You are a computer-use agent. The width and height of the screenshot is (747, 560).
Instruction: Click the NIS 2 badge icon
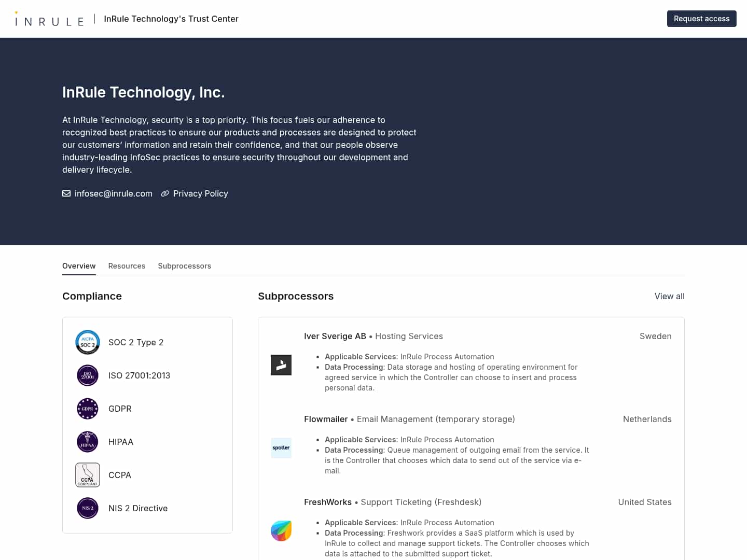click(x=88, y=508)
